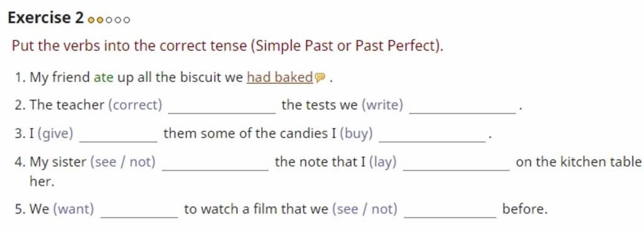Click the comment bubble icon after "had baked"
Screen dimensions: 644x235
pos(320,77)
